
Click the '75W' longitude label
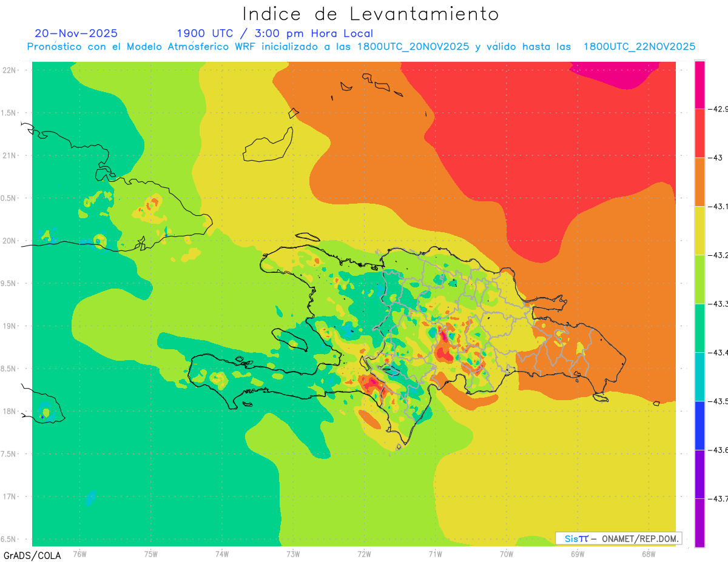click(151, 554)
